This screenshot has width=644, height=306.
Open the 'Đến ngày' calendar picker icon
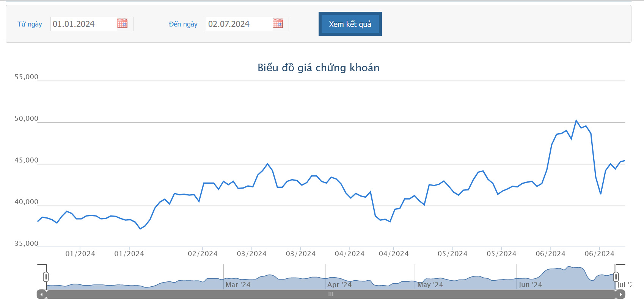(278, 23)
